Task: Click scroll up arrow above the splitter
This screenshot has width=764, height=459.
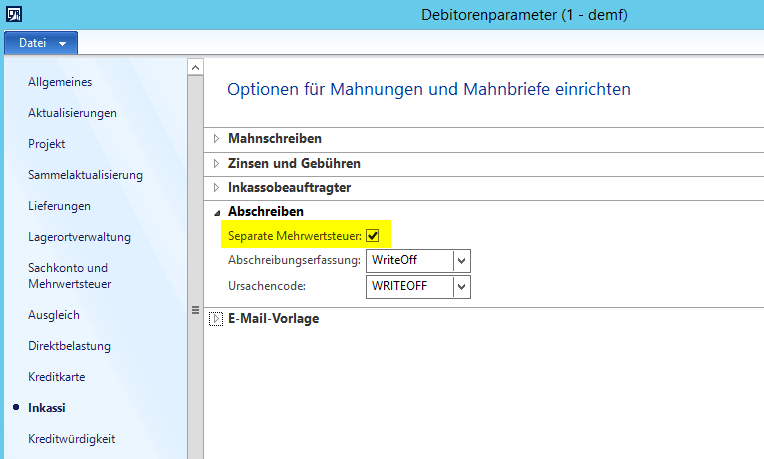Action: 196,67
